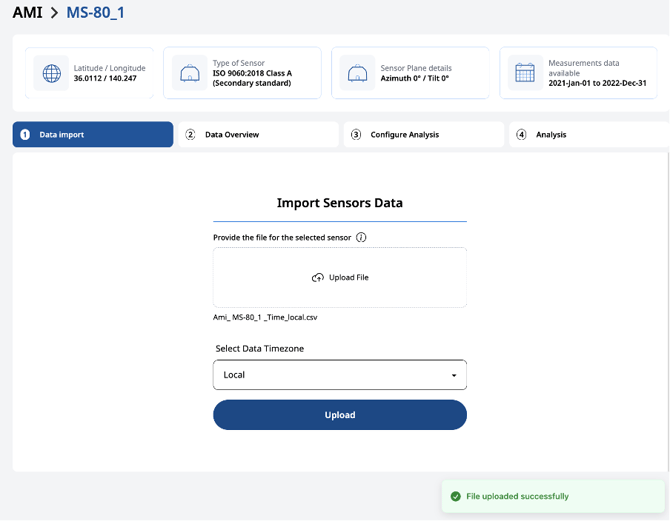Click the info icon beside file prompt
This screenshot has height=521, width=670.
tap(361, 238)
